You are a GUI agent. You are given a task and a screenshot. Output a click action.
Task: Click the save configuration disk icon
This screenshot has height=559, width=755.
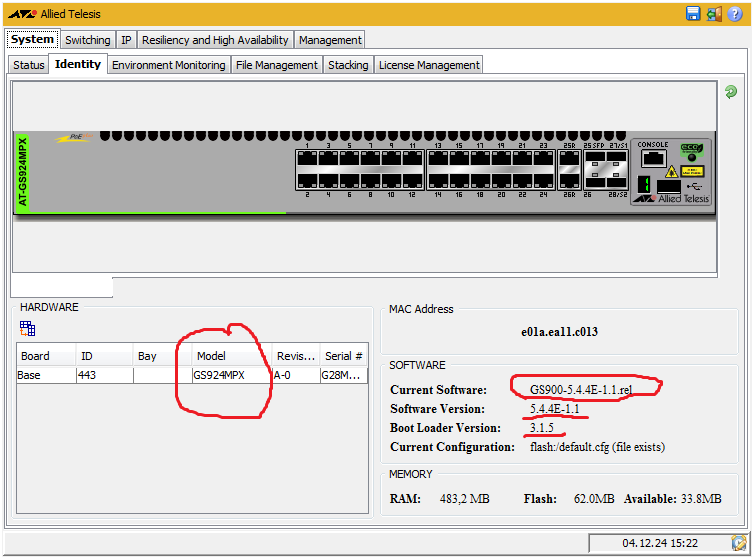[693, 13]
